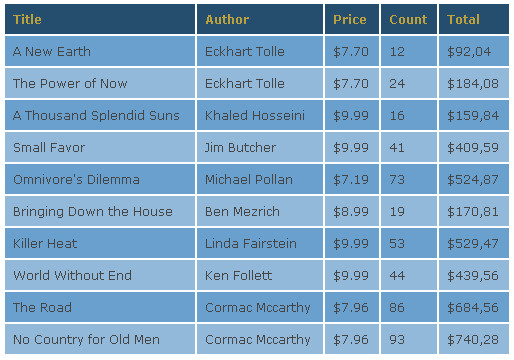The width and height of the screenshot is (514, 360).
Task: Click the Price column header
Action: 352,19
